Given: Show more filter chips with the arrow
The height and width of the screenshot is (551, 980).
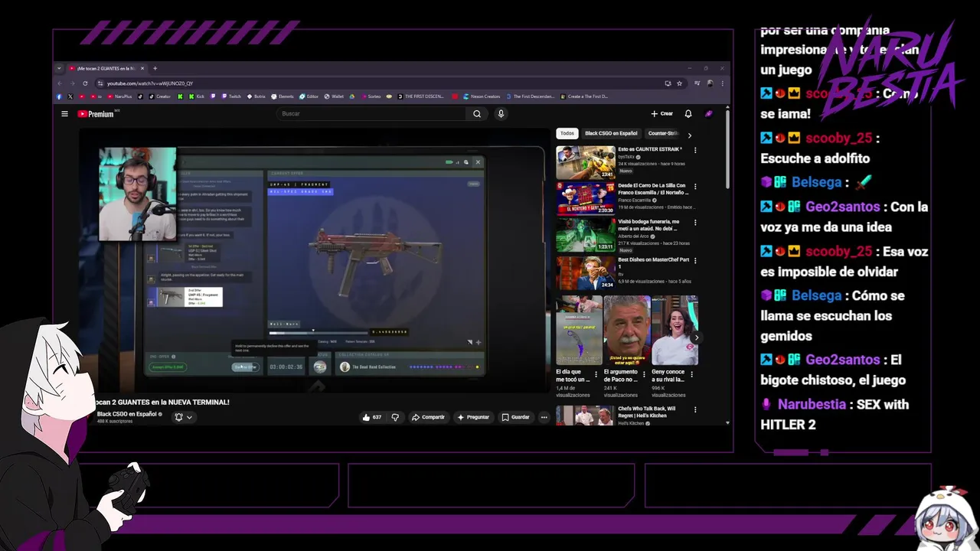Looking at the screenshot, I should pos(689,135).
